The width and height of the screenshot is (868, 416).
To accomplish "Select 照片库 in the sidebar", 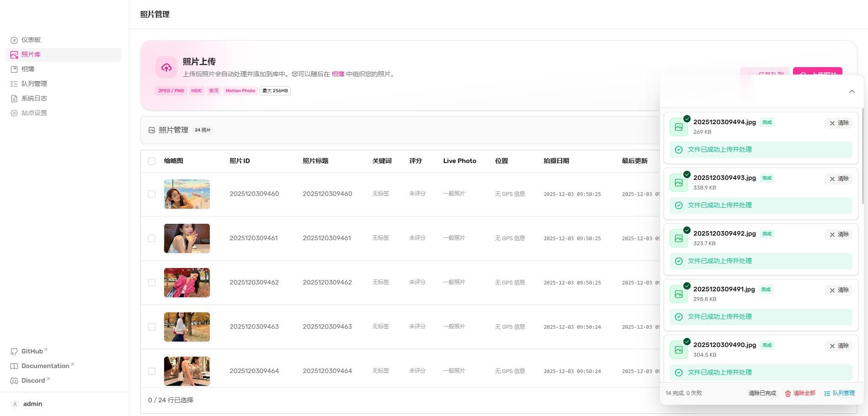I will [63, 54].
